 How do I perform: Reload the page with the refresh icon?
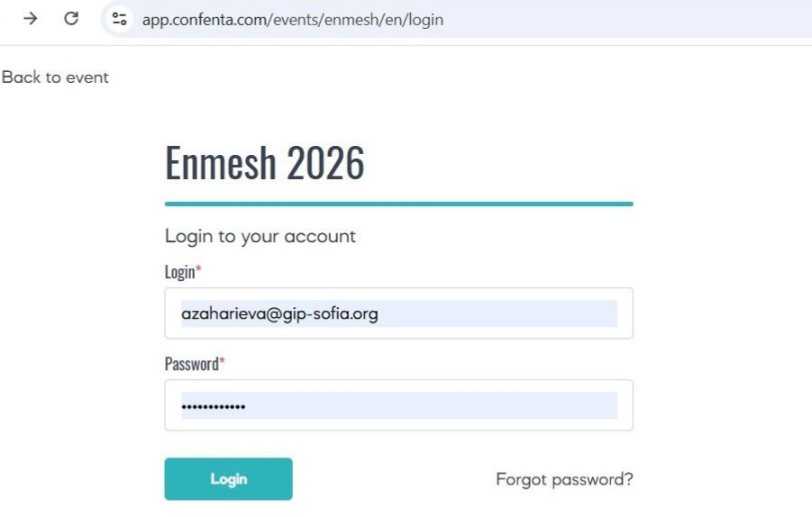(71, 18)
